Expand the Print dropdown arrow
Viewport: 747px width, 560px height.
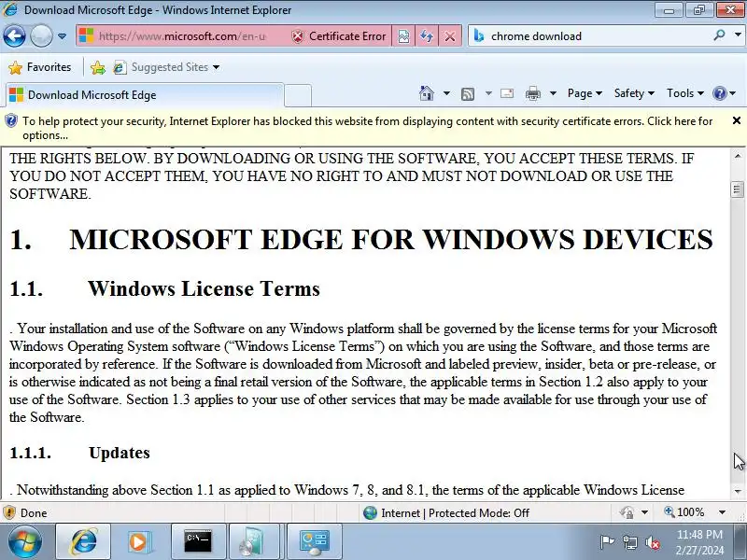553,93
